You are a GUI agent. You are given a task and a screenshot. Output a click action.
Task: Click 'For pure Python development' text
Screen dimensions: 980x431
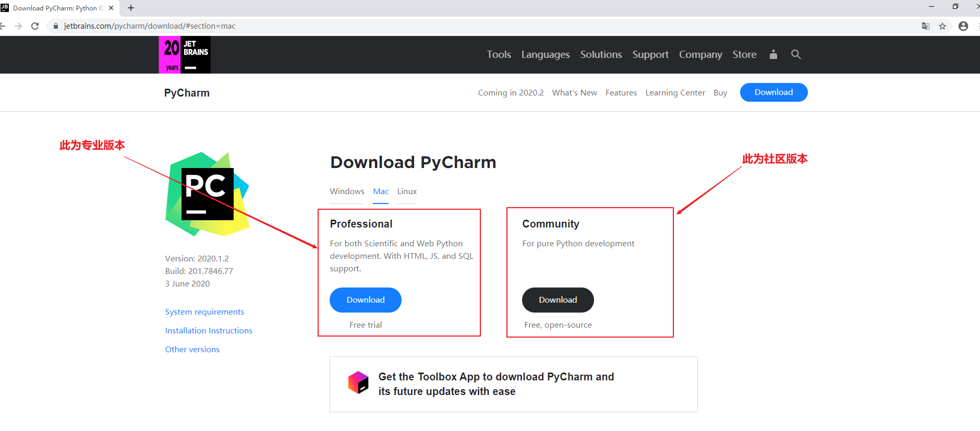[578, 244]
